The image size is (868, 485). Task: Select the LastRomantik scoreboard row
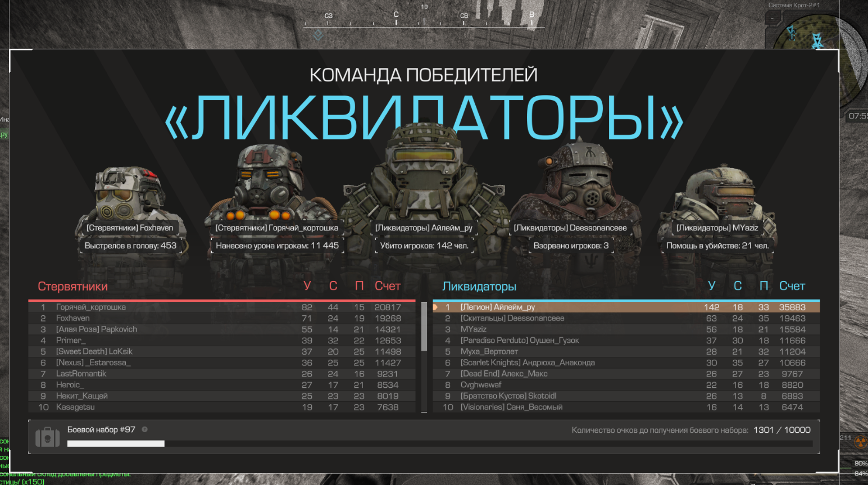(222, 374)
